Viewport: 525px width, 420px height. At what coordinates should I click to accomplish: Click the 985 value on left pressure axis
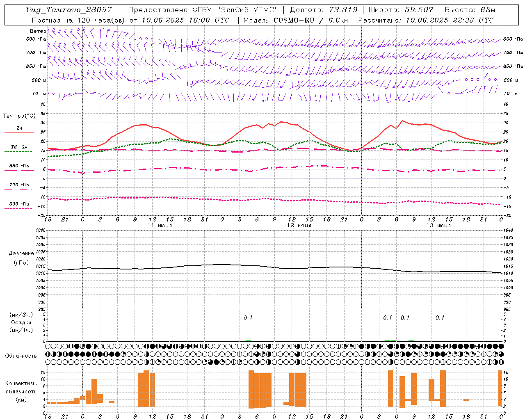[x=41, y=309]
